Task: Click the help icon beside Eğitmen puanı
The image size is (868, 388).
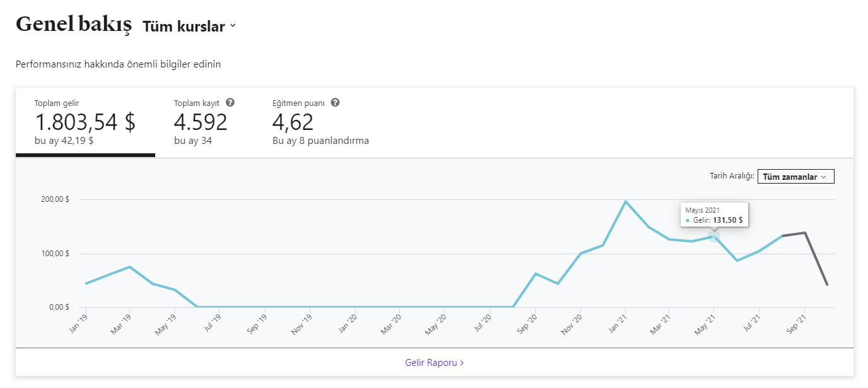Action: 335,102
